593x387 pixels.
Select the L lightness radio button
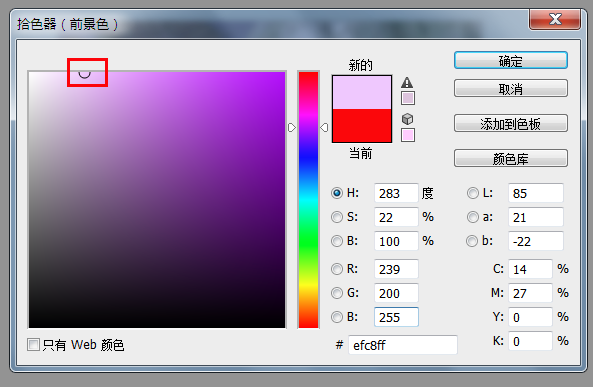(473, 193)
